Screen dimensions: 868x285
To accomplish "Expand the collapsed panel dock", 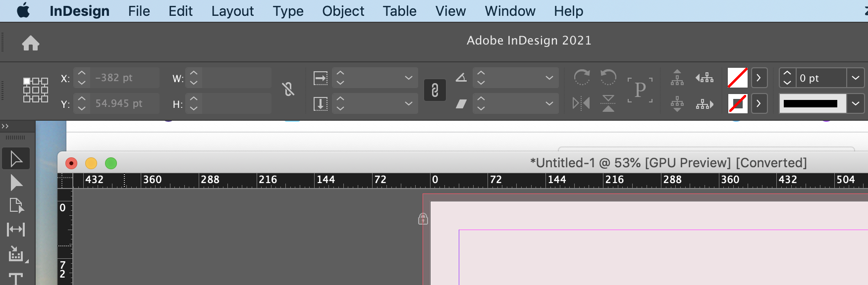I will click(6, 126).
